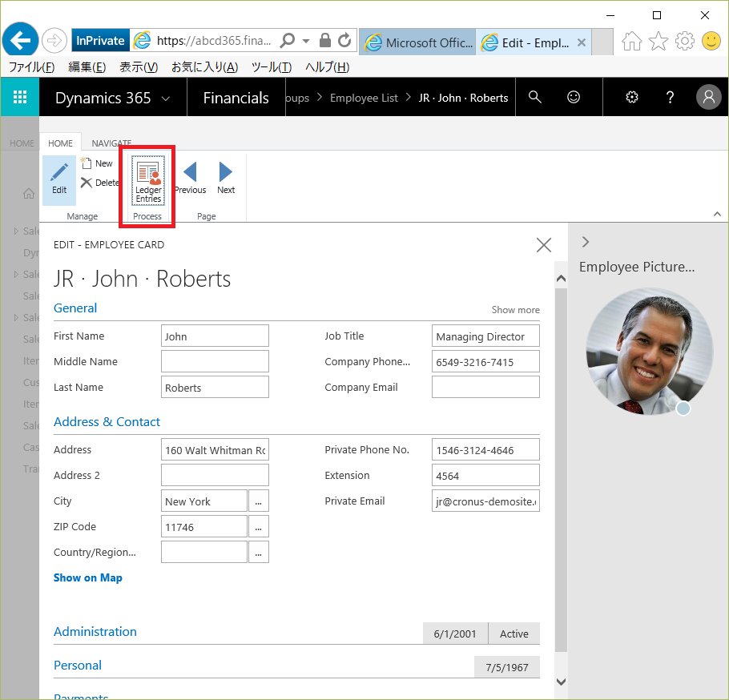Click New in the Manage group
Image resolution: width=729 pixels, height=700 pixels.
[97, 163]
